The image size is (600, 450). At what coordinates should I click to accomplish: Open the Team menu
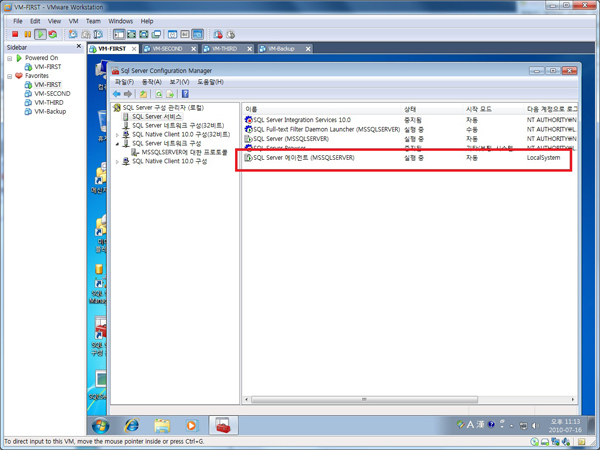pyautogui.click(x=93, y=21)
